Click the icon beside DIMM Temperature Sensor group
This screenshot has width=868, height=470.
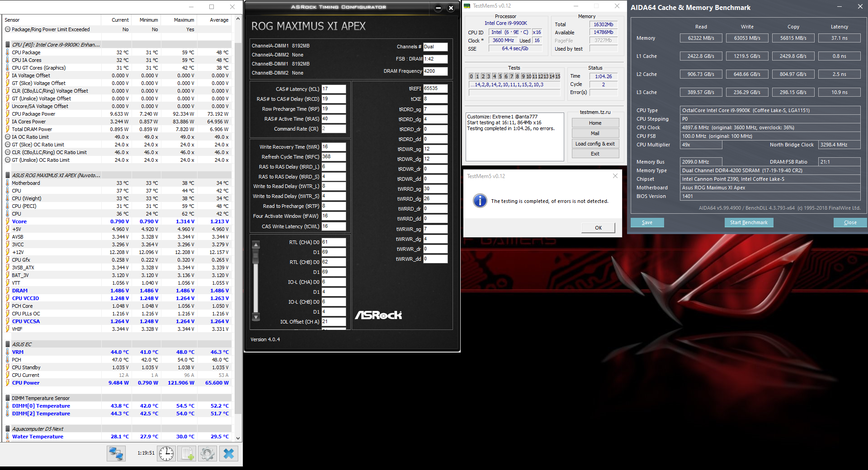[x=8, y=398]
